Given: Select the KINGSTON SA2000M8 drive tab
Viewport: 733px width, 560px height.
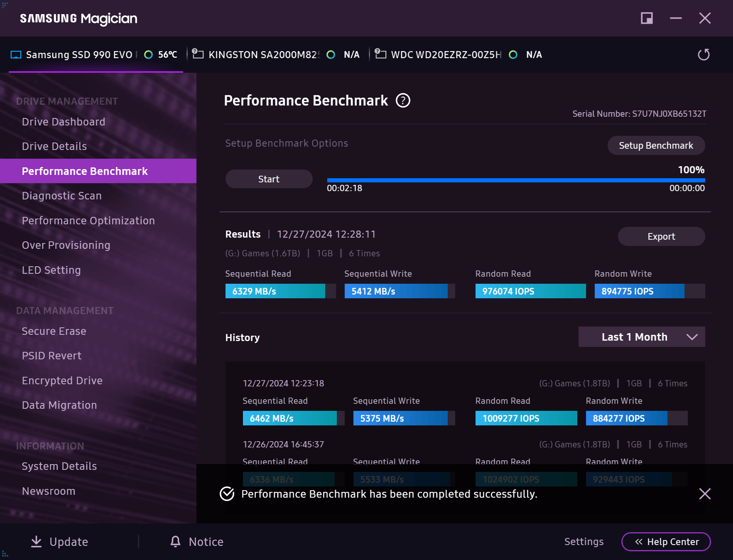Looking at the screenshot, I should [x=275, y=54].
